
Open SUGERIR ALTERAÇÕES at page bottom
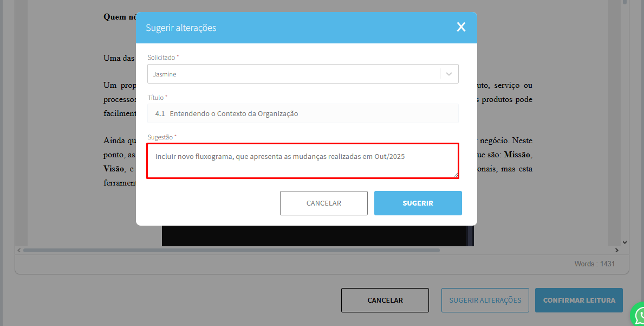(x=485, y=300)
